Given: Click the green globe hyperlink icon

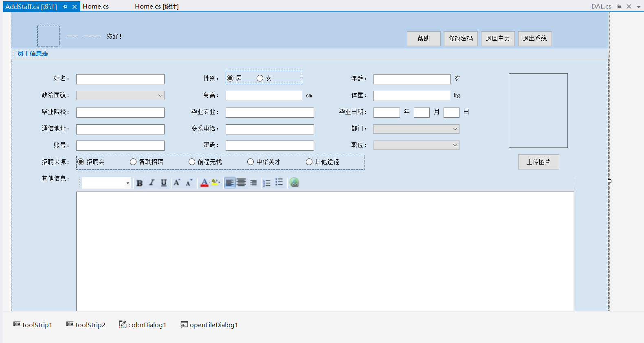Looking at the screenshot, I should [x=294, y=182].
